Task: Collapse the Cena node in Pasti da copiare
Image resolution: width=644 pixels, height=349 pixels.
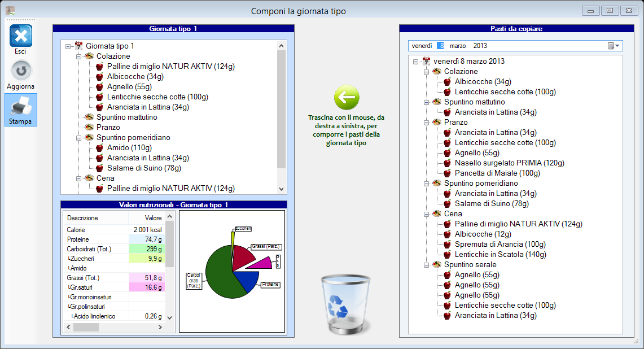Action: (427, 214)
